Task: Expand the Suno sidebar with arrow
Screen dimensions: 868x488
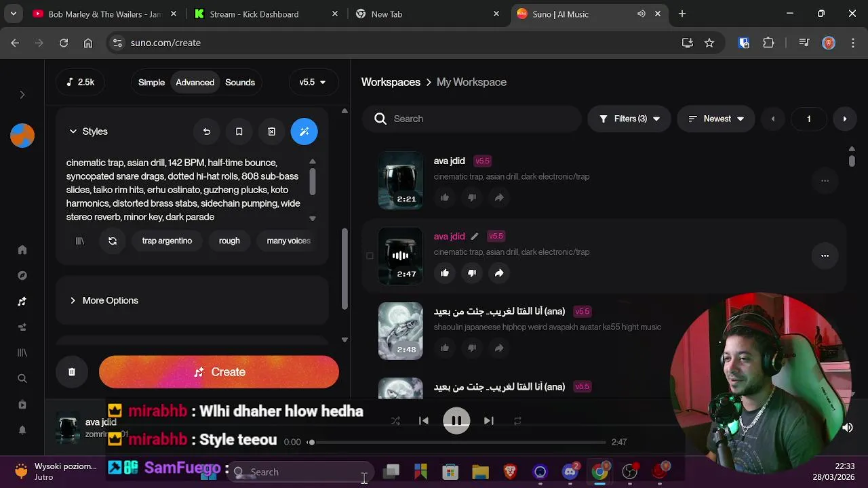Action: click(x=22, y=95)
